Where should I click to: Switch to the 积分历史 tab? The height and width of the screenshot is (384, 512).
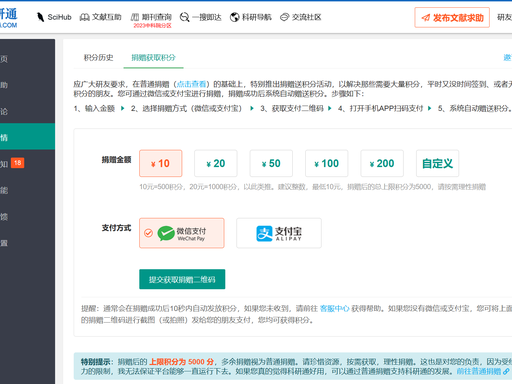tap(98, 58)
